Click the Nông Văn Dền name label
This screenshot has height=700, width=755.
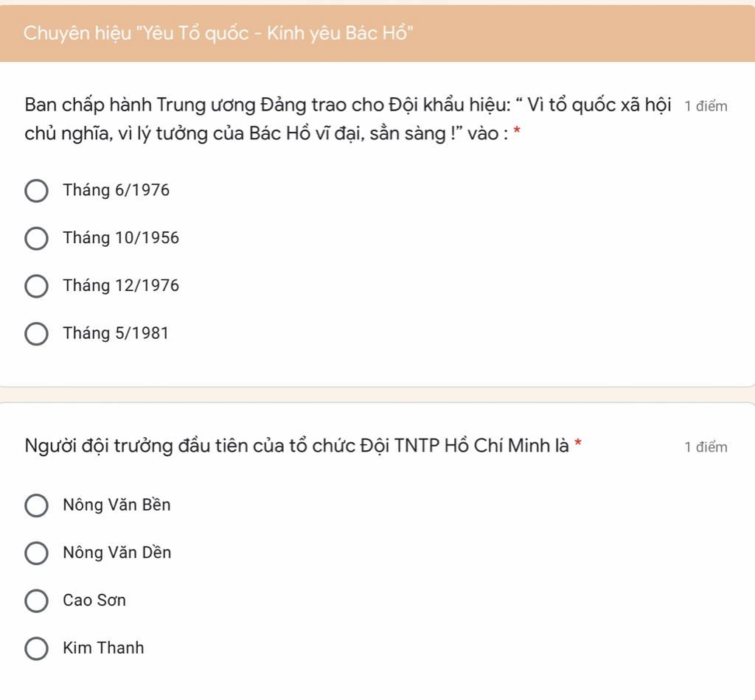pyautogui.click(x=117, y=553)
